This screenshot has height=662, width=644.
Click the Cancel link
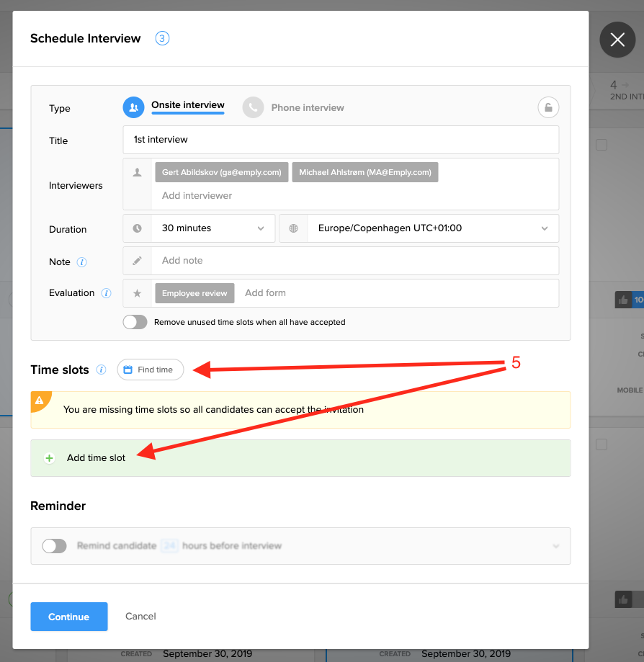[x=140, y=616]
